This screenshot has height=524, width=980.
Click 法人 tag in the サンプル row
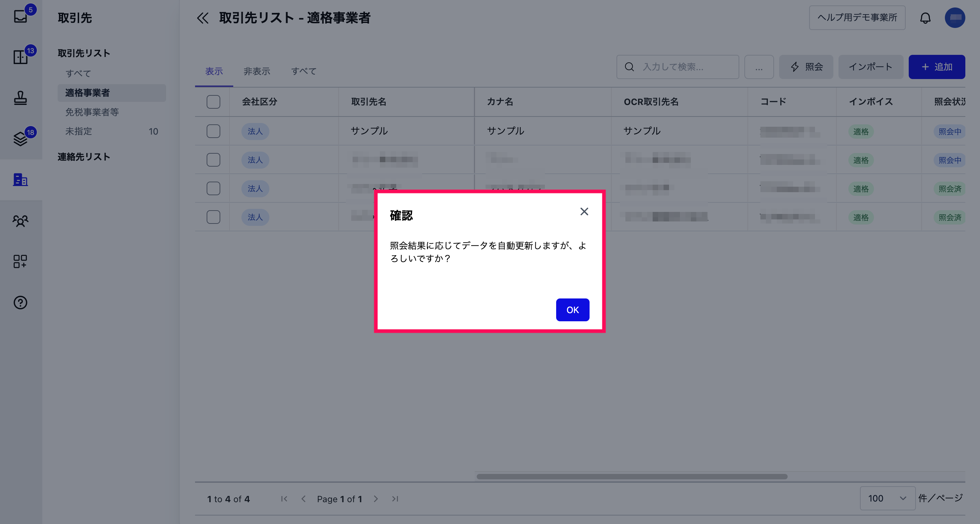click(x=255, y=132)
